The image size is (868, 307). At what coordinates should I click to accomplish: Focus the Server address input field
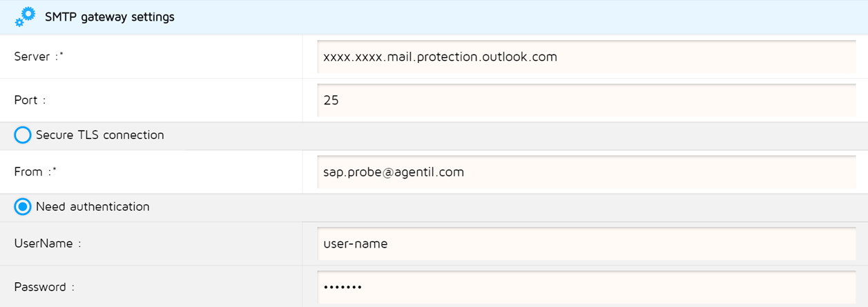coord(586,57)
